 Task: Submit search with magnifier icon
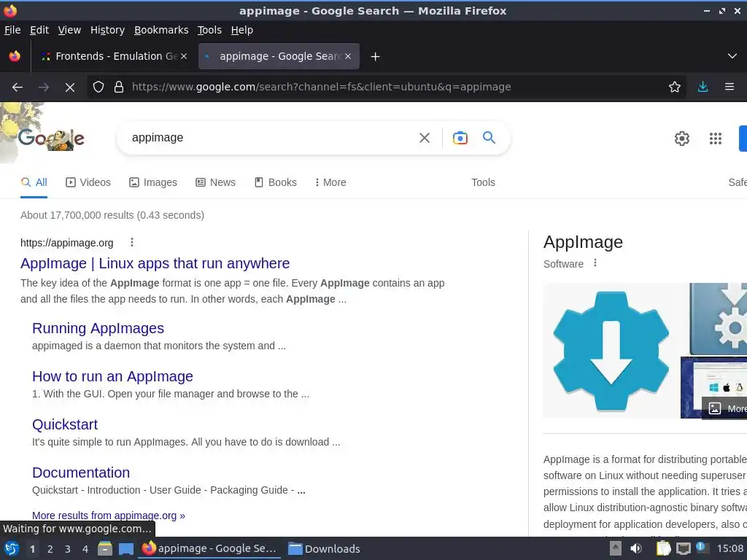(x=489, y=138)
